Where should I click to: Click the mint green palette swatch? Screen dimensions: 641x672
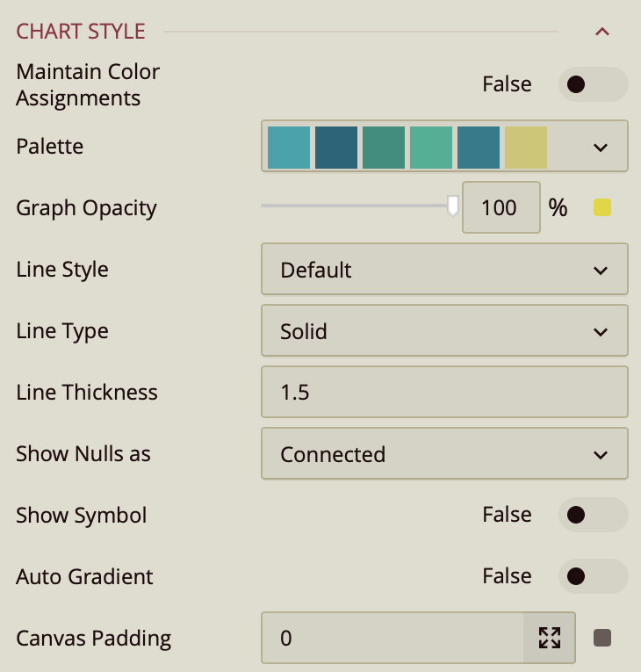tap(431, 147)
